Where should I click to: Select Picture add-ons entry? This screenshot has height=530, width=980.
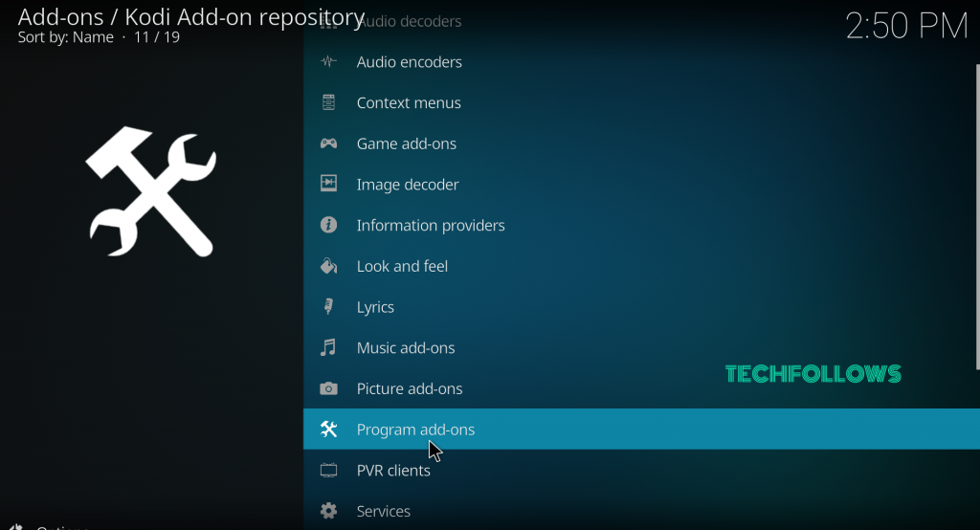641,388
